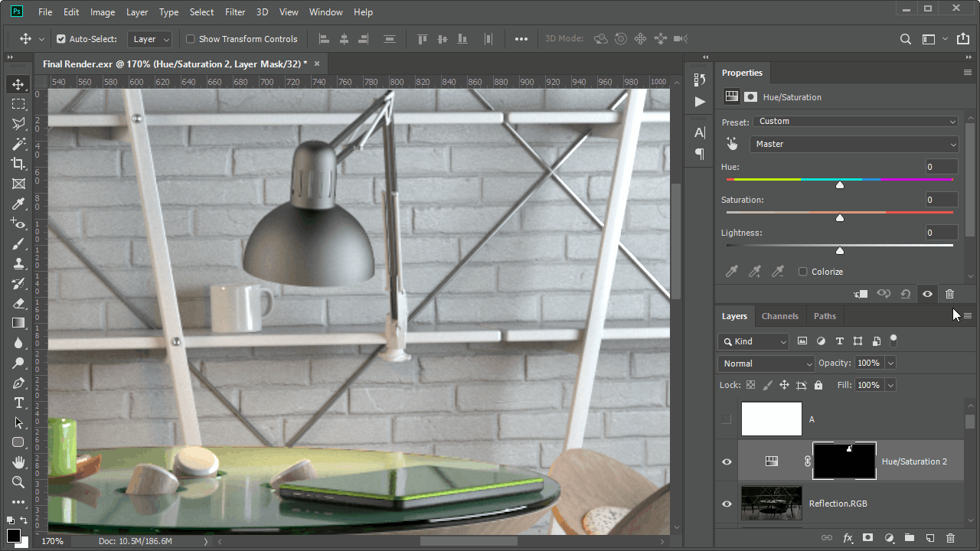This screenshot has width=980, height=551.
Task: Select the Zoom tool
Action: pyautogui.click(x=18, y=482)
